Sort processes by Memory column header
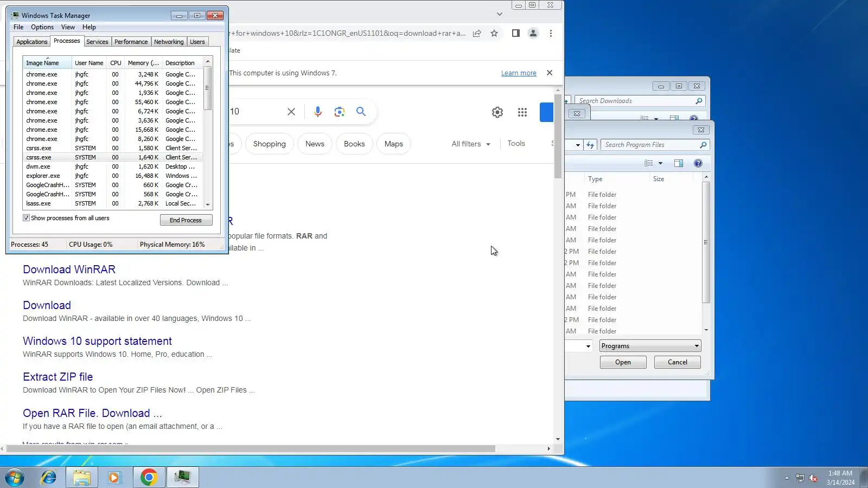This screenshot has height=488, width=868. click(143, 63)
